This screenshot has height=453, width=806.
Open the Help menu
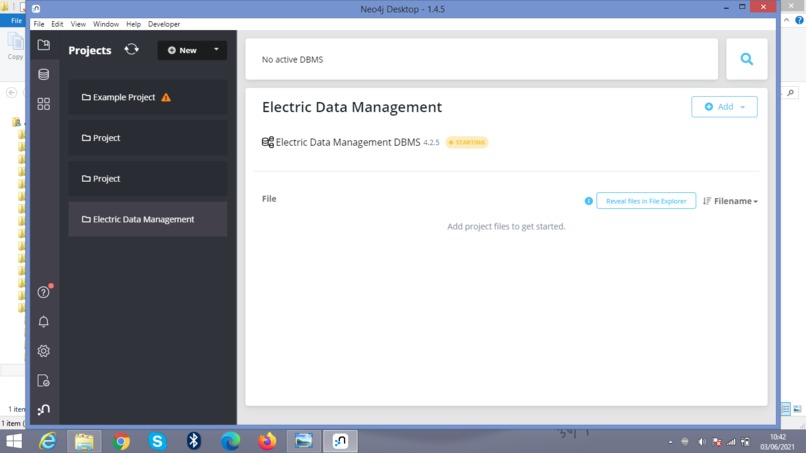133,24
